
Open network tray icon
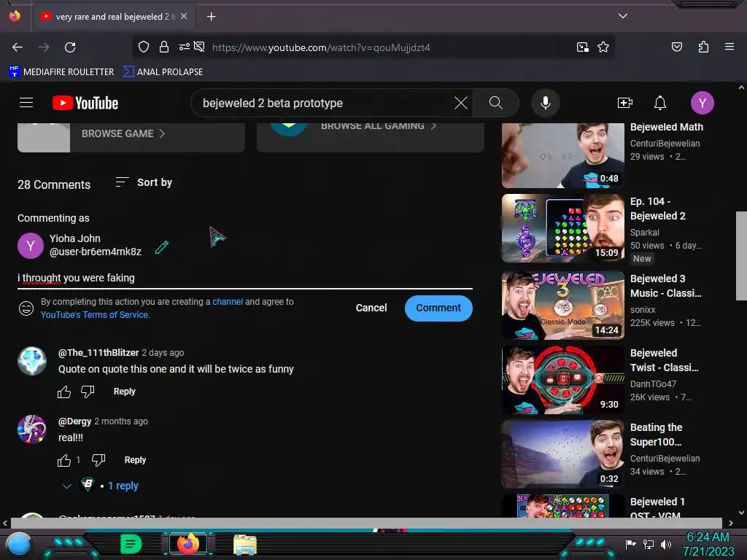[649, 544]
